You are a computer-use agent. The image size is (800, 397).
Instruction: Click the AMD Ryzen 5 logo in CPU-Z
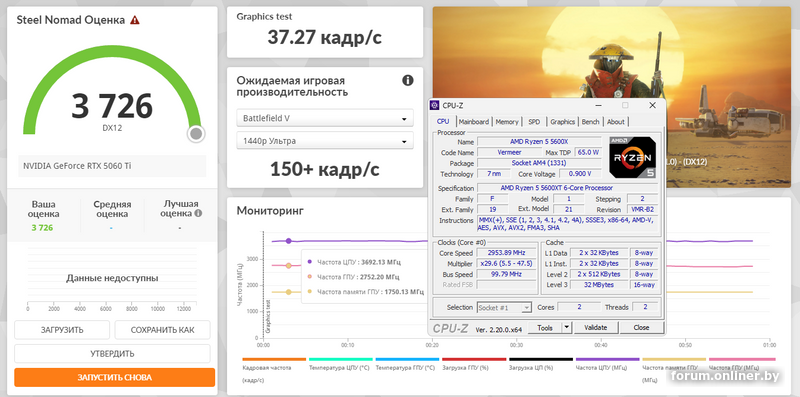(x=633, y=157)
